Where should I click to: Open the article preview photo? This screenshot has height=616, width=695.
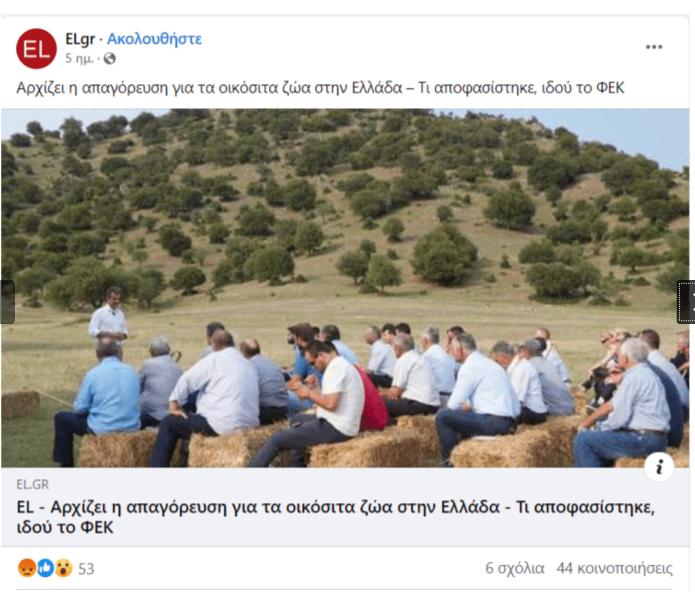(345, 288)
